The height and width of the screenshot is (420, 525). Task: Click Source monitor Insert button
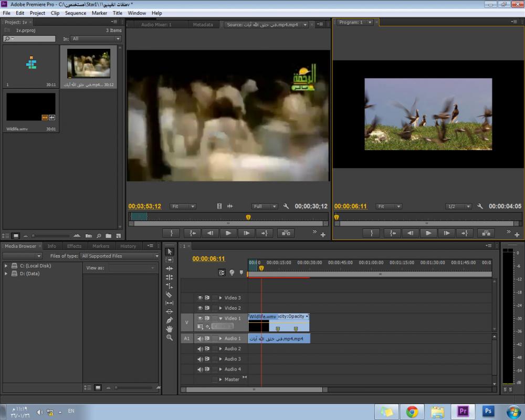(x=286, y=233)
